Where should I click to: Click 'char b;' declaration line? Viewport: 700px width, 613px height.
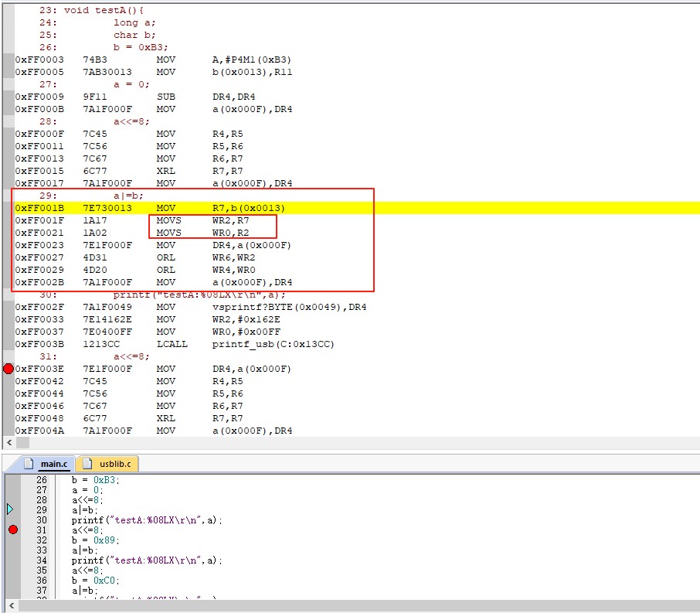click(134, 35)
